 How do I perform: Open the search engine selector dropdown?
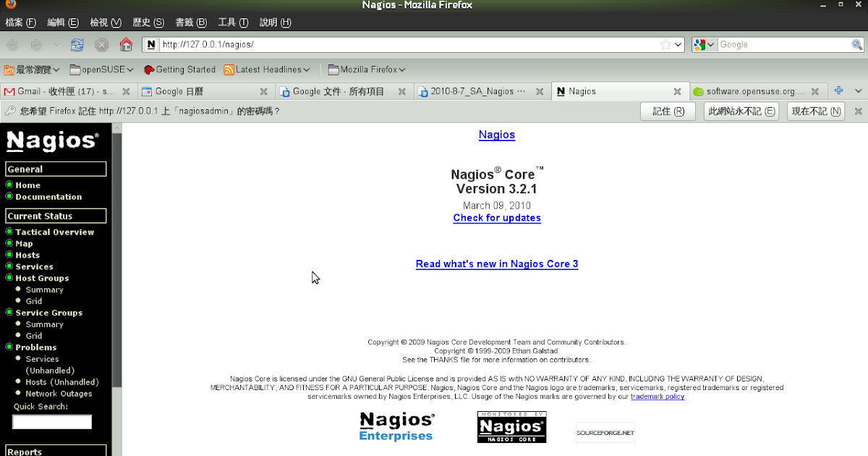point(711,45)
